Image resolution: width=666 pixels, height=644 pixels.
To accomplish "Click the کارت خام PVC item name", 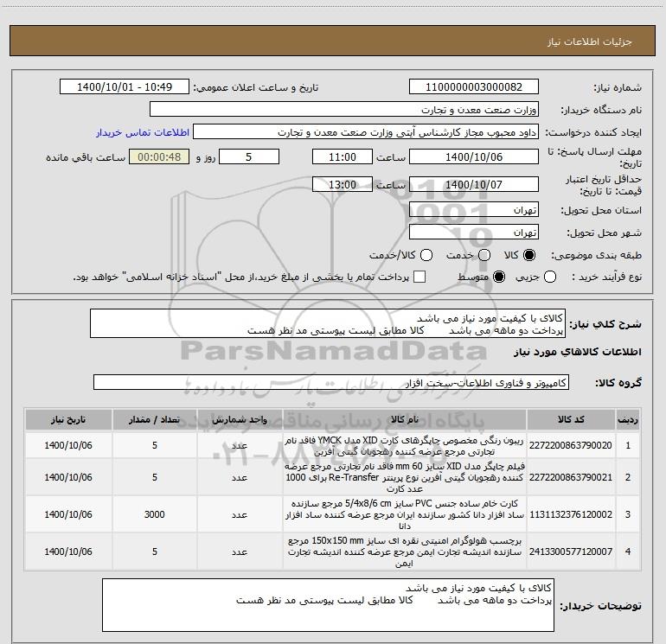I will 405,514.
